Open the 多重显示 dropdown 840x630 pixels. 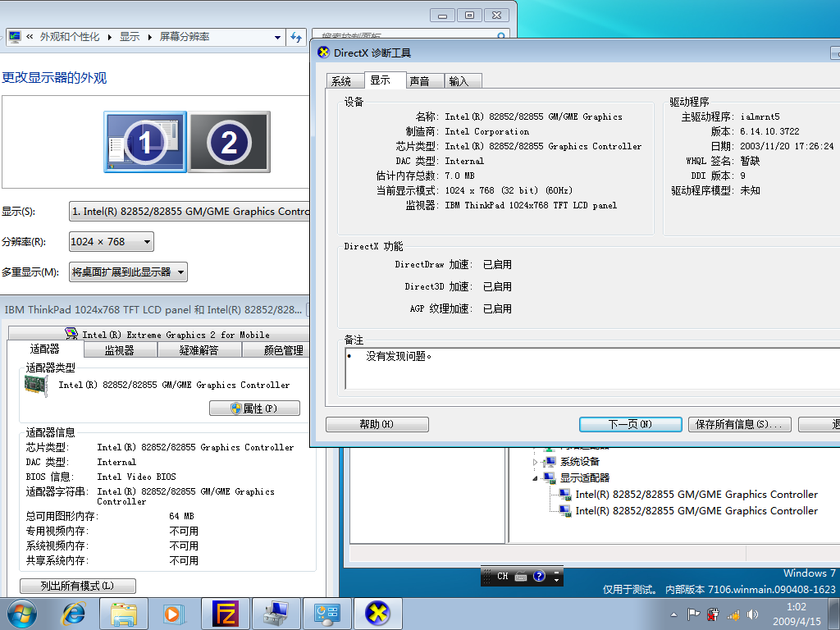point(128,272)
